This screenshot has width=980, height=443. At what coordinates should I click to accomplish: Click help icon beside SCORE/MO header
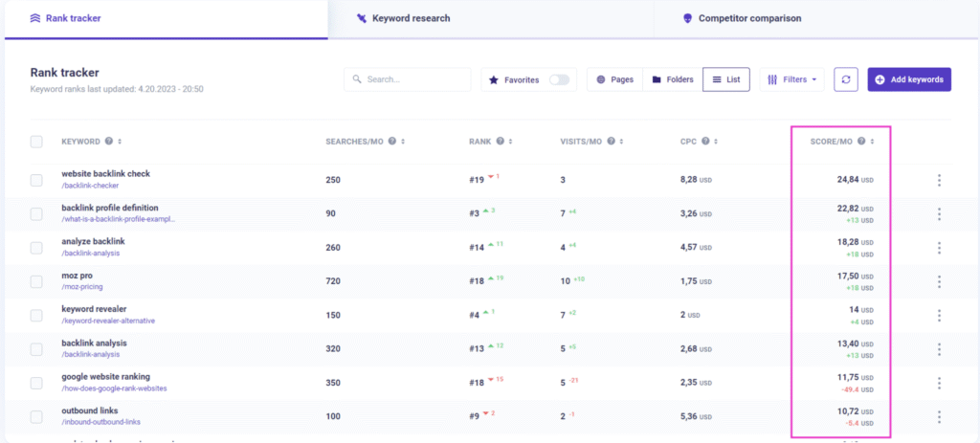click(861, 142)
